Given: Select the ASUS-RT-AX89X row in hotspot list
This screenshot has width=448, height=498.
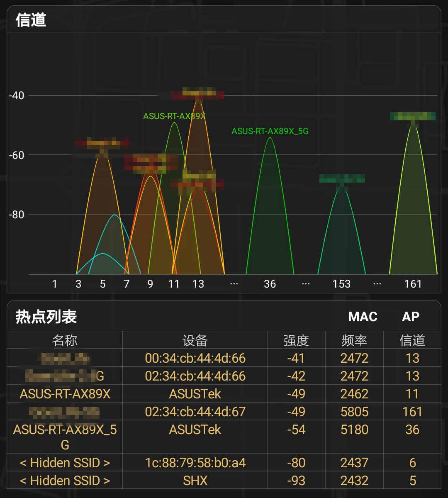Looking at the screenshot, I should pyautogui.click(x=64, y=393).
